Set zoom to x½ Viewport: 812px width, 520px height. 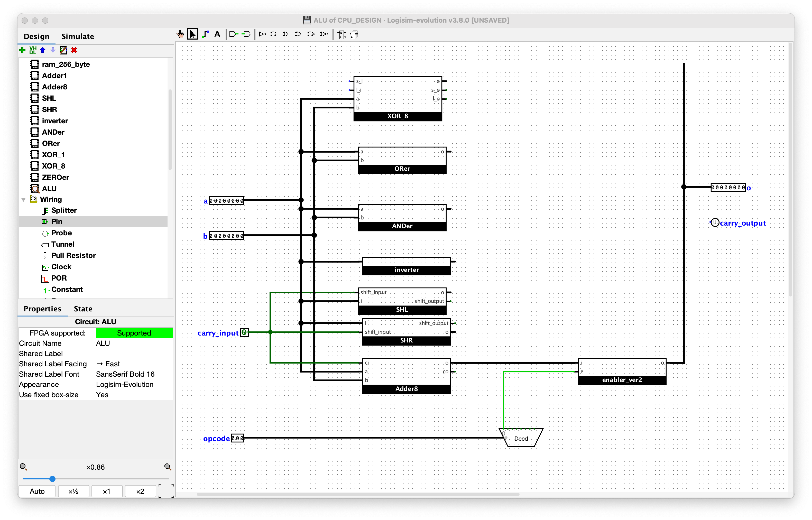click(73, 491)
